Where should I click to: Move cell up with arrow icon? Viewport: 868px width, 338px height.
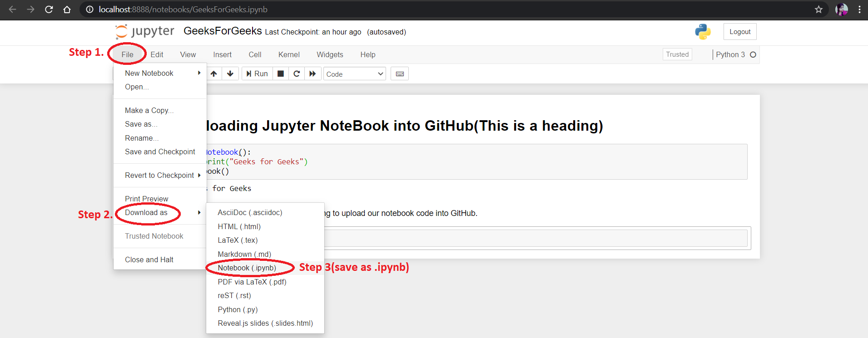coord(214,73)
